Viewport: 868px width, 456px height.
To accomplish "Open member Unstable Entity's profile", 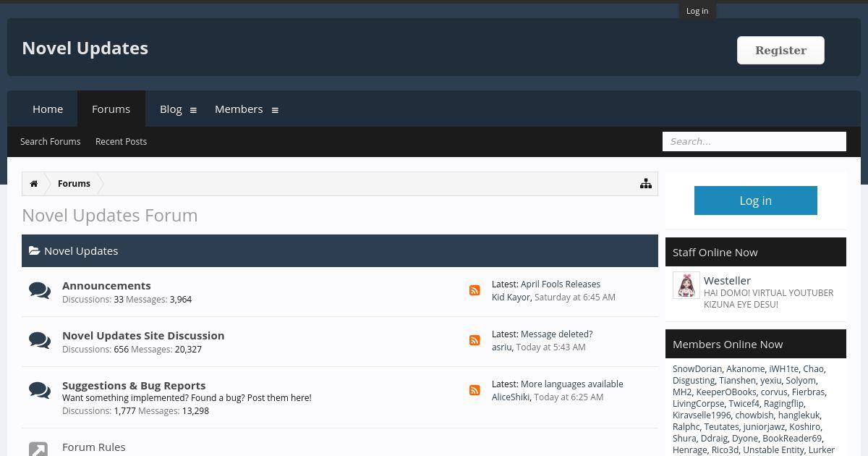I will point(773,449).
